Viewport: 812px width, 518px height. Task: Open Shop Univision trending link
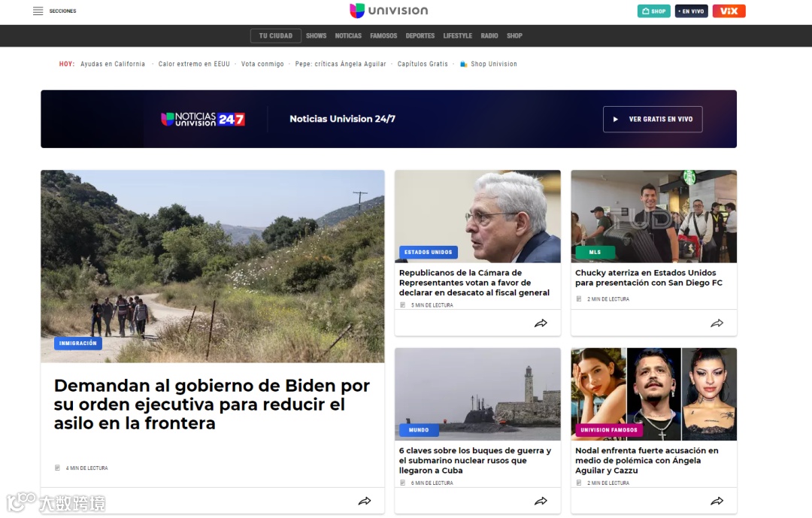point(493,64)
